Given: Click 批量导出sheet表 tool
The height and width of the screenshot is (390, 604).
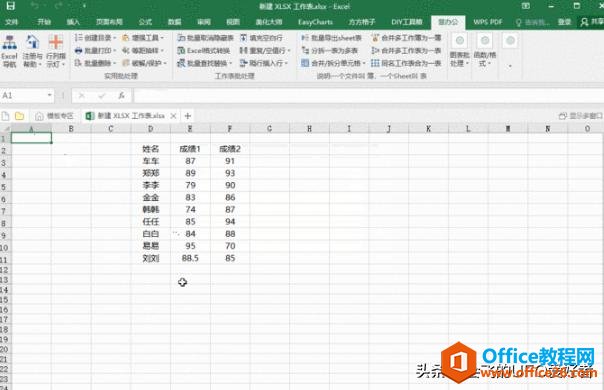Looking at the screenshot, I should [x=331, y=38].
